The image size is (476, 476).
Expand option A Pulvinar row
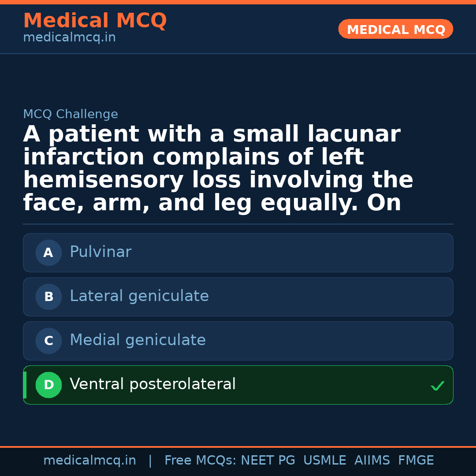[238, 253]
